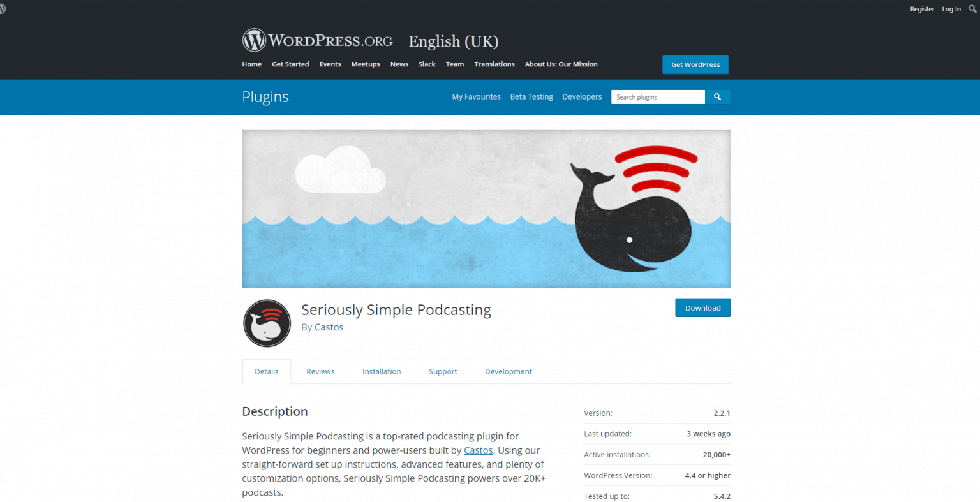This screenshot has height=502, width=980.
Task: Go to the Developers page
Action: click(x=582, y=97)
